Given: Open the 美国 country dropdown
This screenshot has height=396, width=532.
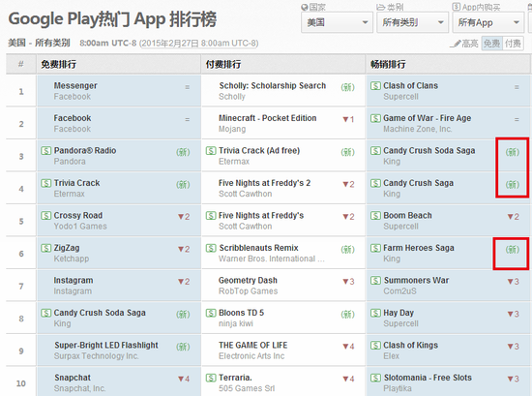Looking at the screenshot, I should [337, 23].
